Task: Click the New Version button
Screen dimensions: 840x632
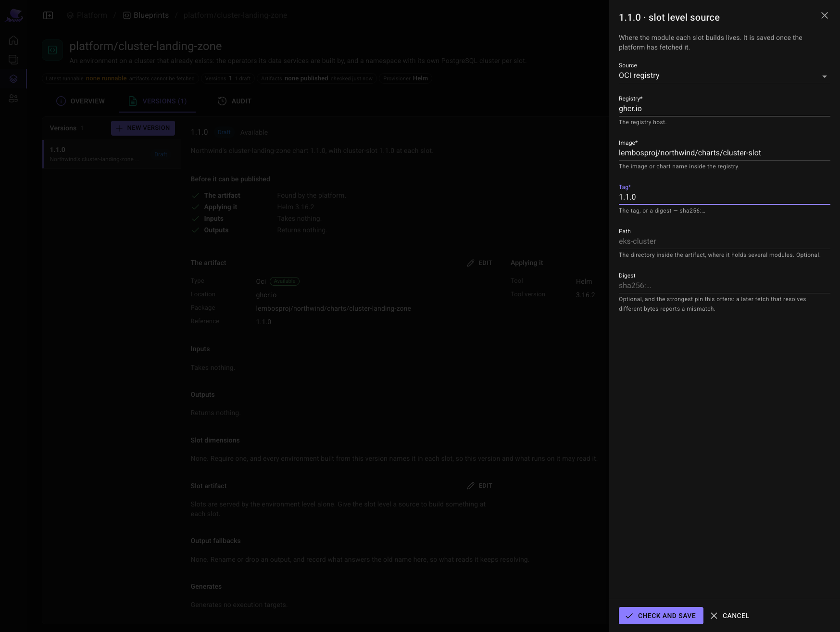Action: 143,128
